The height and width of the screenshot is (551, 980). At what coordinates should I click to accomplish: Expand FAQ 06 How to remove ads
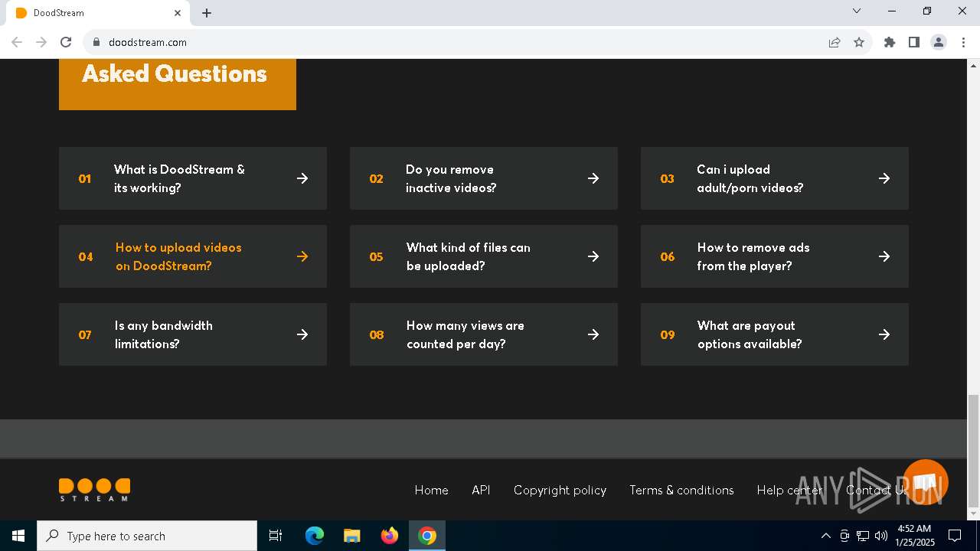pos(775,256)
